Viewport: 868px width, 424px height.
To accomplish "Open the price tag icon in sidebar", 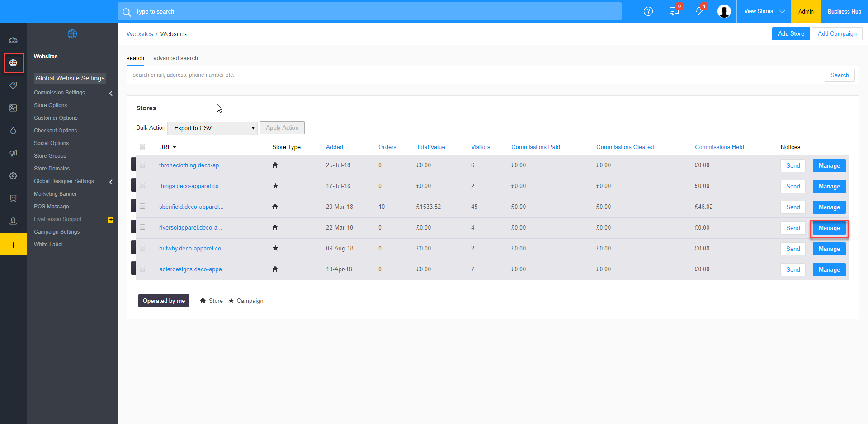I will (x=13, y=85).
